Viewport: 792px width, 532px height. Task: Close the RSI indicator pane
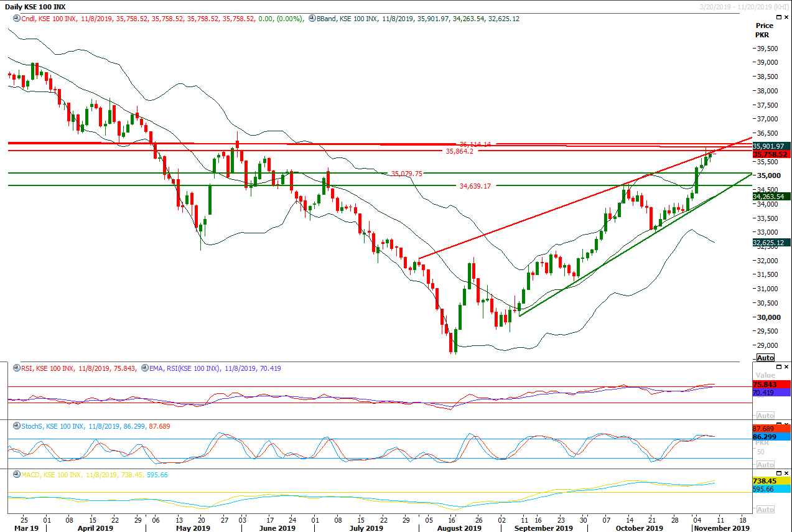click(x=786, y=367)
